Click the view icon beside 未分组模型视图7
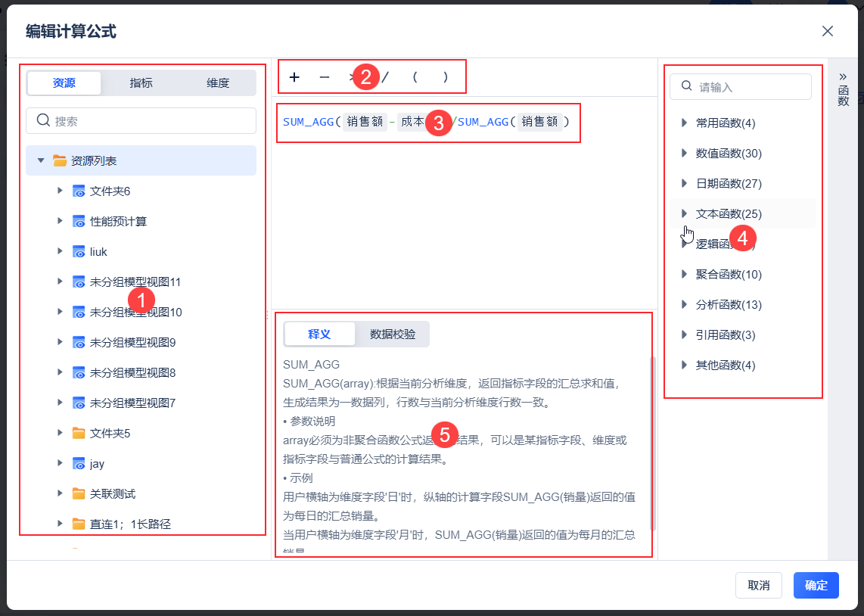 (x=79, y=403)
